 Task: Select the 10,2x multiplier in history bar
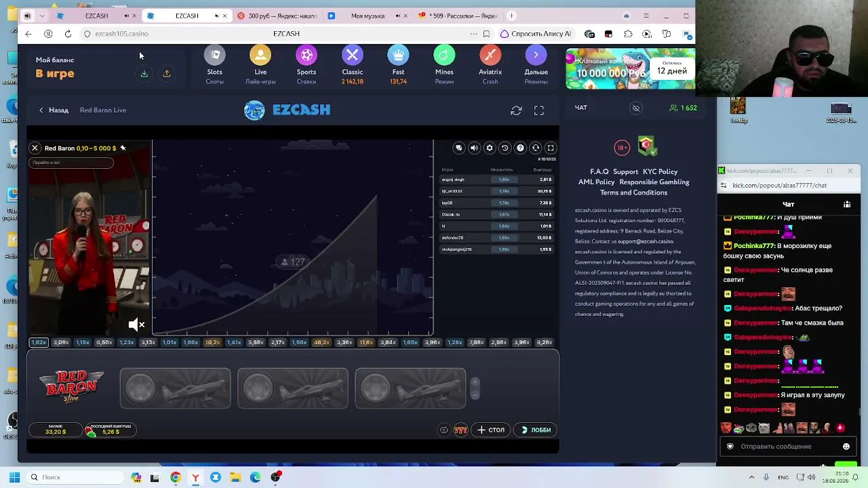pyautogui.click(x=213, y=342)
